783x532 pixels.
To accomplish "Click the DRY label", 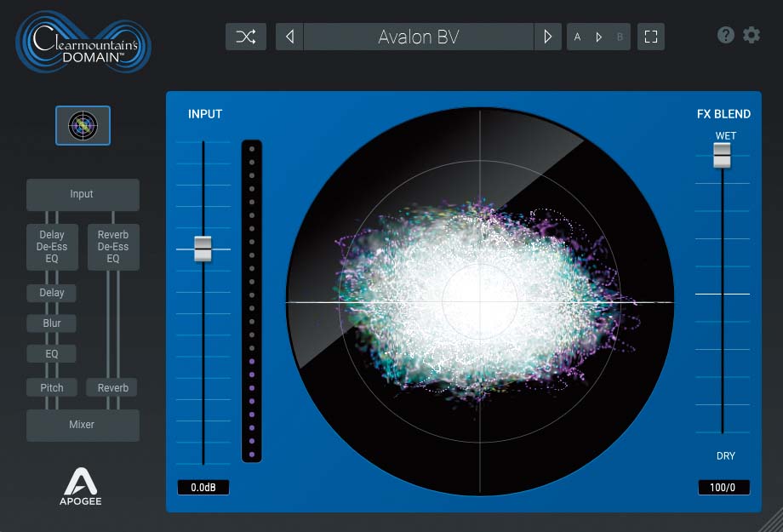I will click(726, 456).
